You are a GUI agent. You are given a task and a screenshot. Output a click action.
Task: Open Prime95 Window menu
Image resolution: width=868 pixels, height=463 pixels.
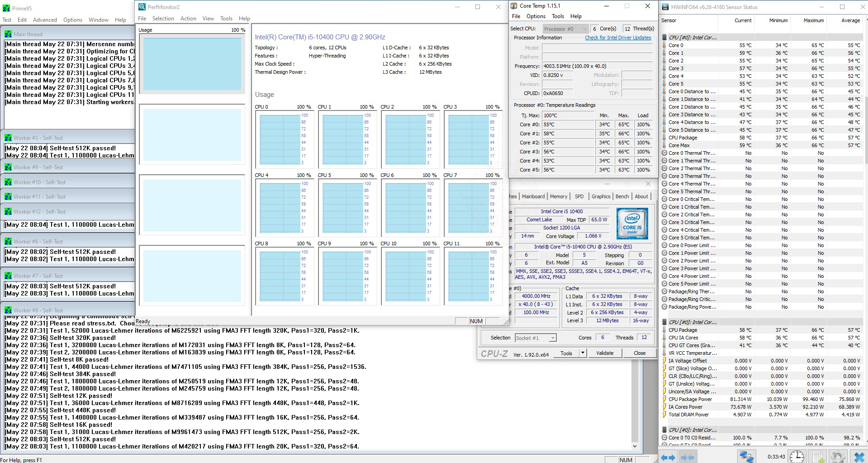point(98,20)
